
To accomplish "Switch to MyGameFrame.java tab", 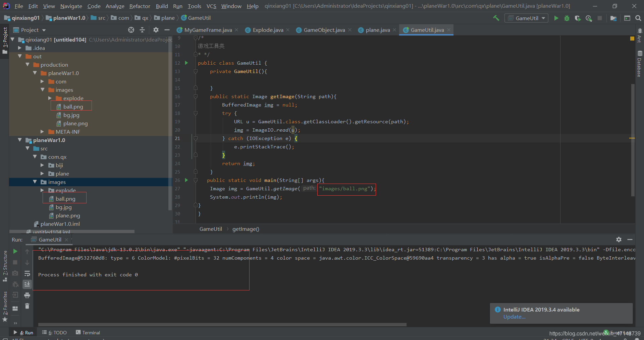I will coord(208,30).
